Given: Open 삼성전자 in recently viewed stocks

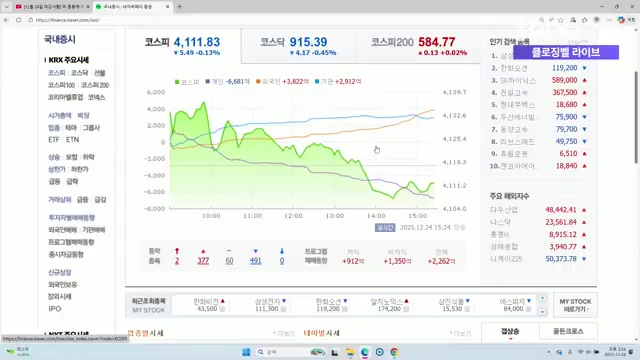Looking at the screenshot, I should pyautogui.click(x=267, y=302).
